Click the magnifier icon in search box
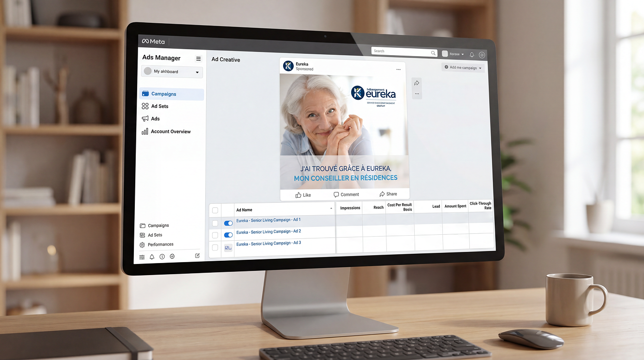 [433, 53]
